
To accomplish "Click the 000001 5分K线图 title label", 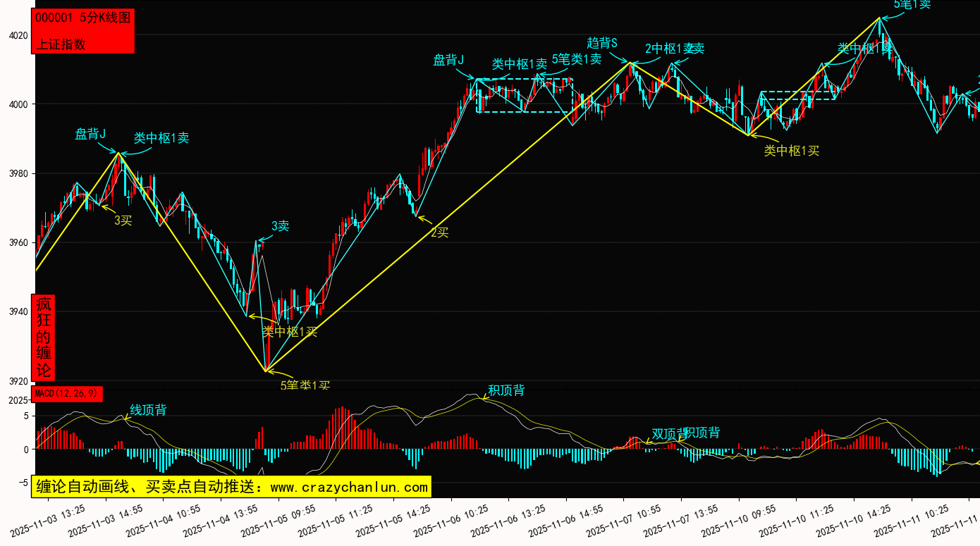I will pyautogui.click(x=83, y=18).
